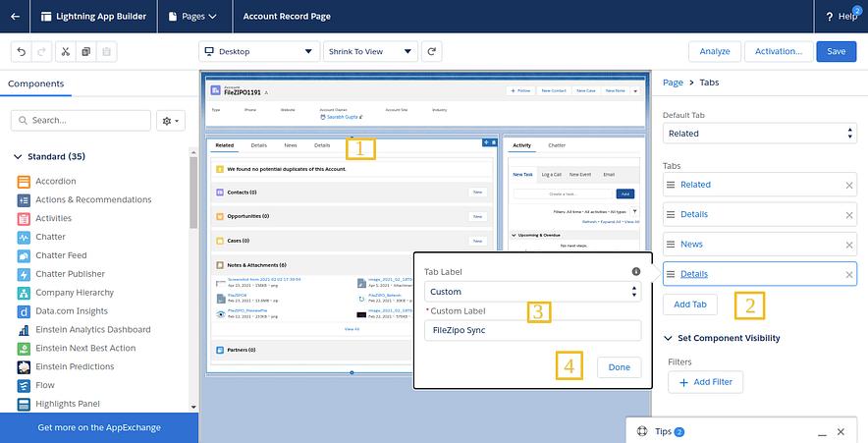Open the Pages dropdown menu

[192, 17]
